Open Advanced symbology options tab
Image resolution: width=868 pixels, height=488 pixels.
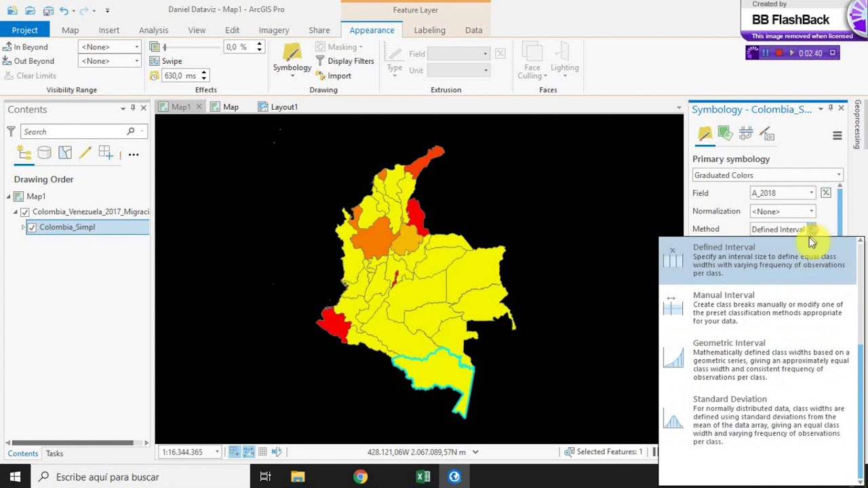click(767, 134)
